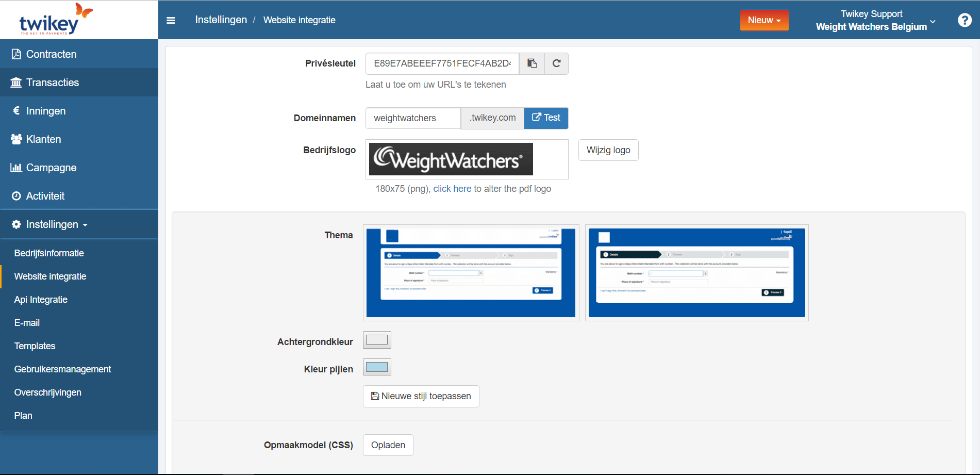Open the Kleur pijlen color picker

click(377, 367)
